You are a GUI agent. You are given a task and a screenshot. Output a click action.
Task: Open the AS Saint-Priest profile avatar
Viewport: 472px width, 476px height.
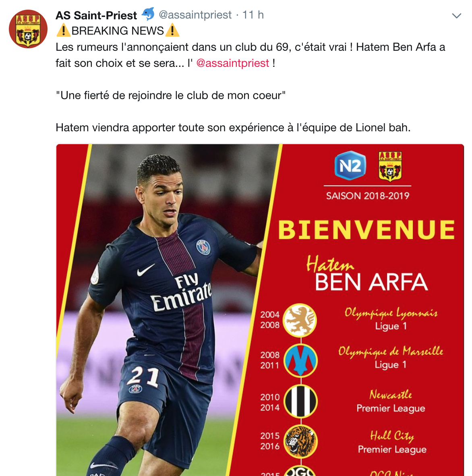(28, 29)
